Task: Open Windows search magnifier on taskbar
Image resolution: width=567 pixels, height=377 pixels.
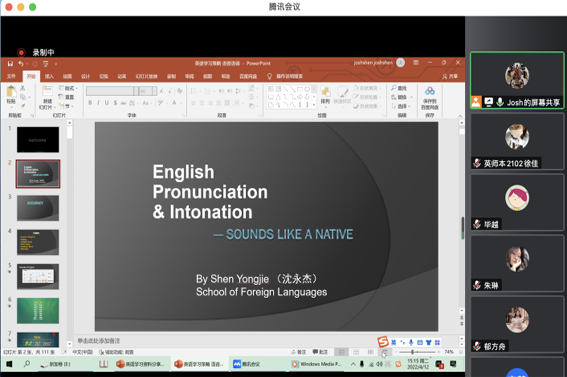Action: click(x=27, y=364)
